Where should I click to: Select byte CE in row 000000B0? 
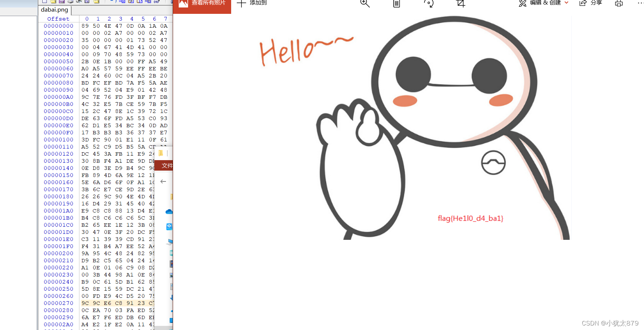130,104
